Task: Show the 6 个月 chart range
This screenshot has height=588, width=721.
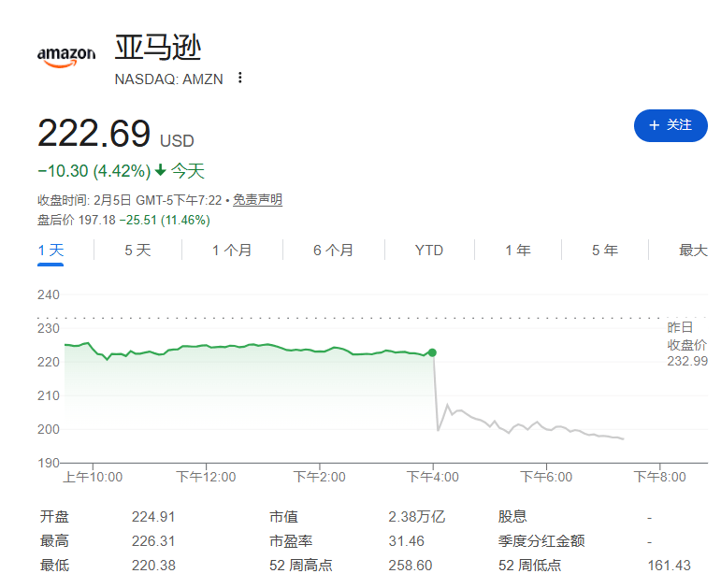Action: [x=333, y=250]
